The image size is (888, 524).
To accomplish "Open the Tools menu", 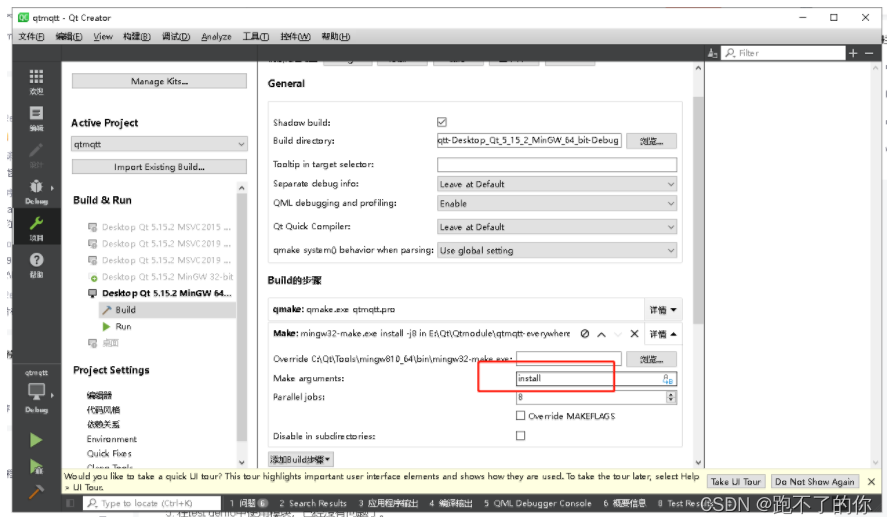I will coord(255,36).
